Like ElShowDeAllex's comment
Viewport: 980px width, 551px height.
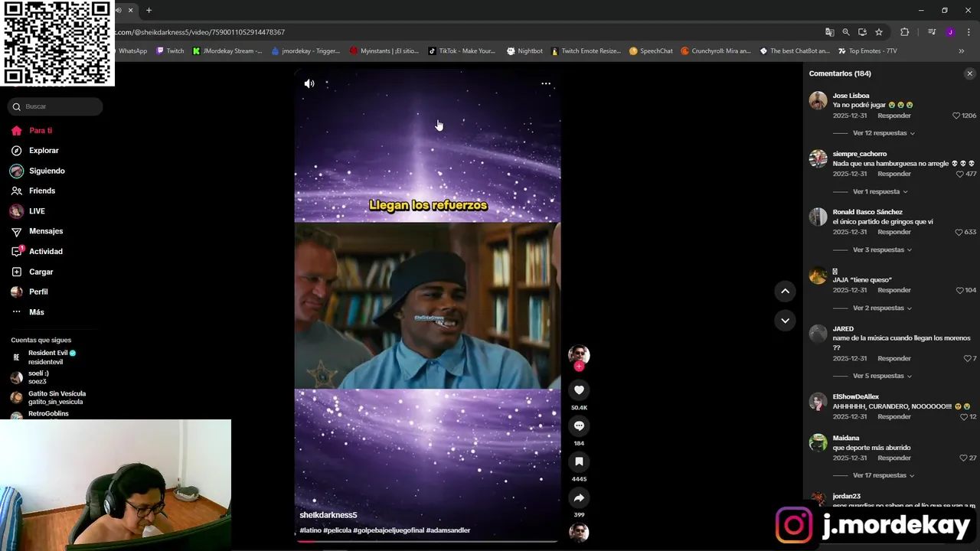pos(964,416)
